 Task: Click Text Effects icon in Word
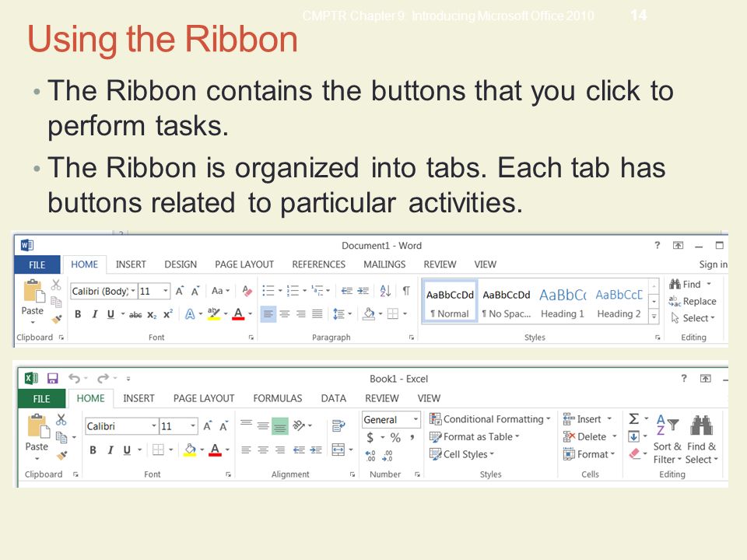tap(190, 314)
